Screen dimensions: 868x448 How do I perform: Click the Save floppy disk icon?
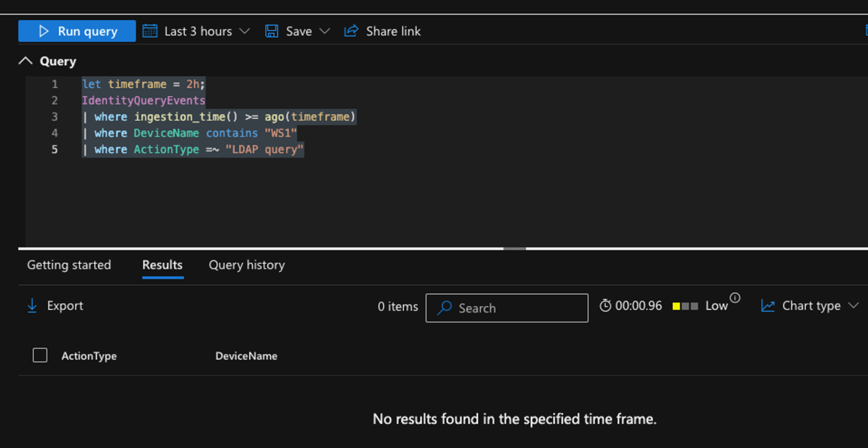pyautogui.click(x=272, y=30)
